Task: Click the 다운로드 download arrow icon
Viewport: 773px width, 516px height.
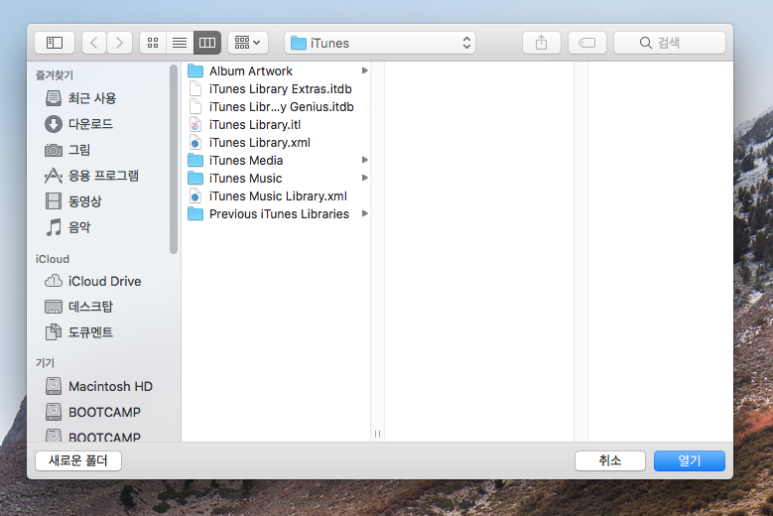Action: [53, 124]
